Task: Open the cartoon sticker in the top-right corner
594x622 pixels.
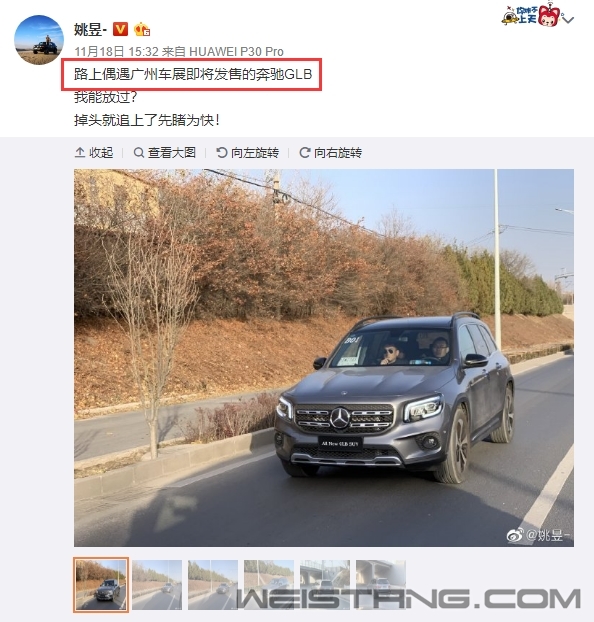Action: (x=531, y=15)
